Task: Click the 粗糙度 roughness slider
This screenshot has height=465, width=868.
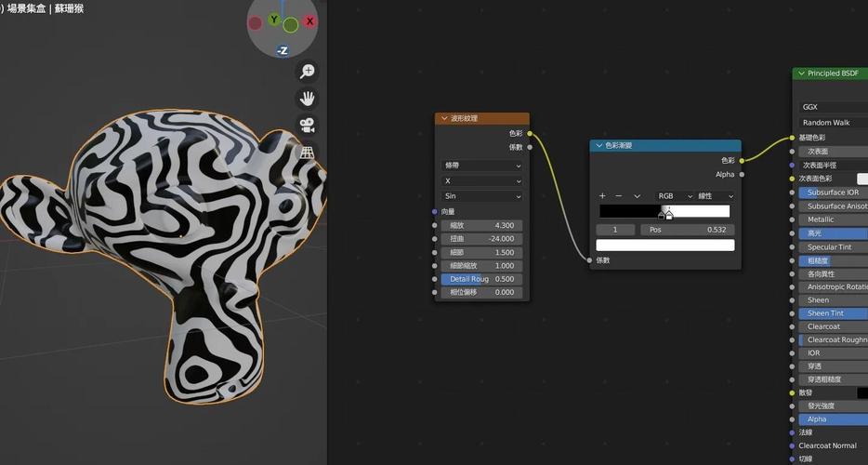Action: [833, 260]
